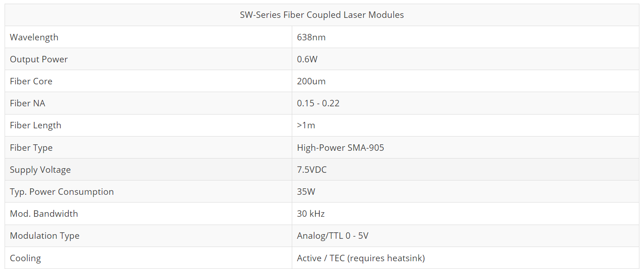Select the High-Power SMA-905 value
This screenshot has height=269, width=644.
340,148
